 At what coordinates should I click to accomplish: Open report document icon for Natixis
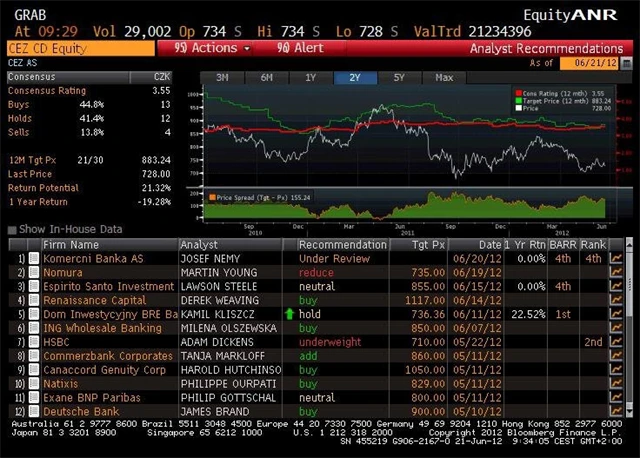(x=34, y=383)
